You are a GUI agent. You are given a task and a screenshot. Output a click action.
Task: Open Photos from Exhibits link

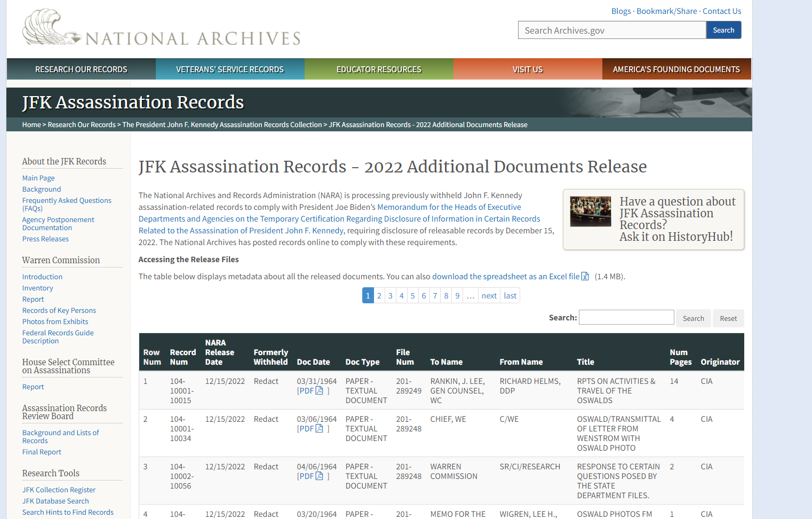click(55, 322)
